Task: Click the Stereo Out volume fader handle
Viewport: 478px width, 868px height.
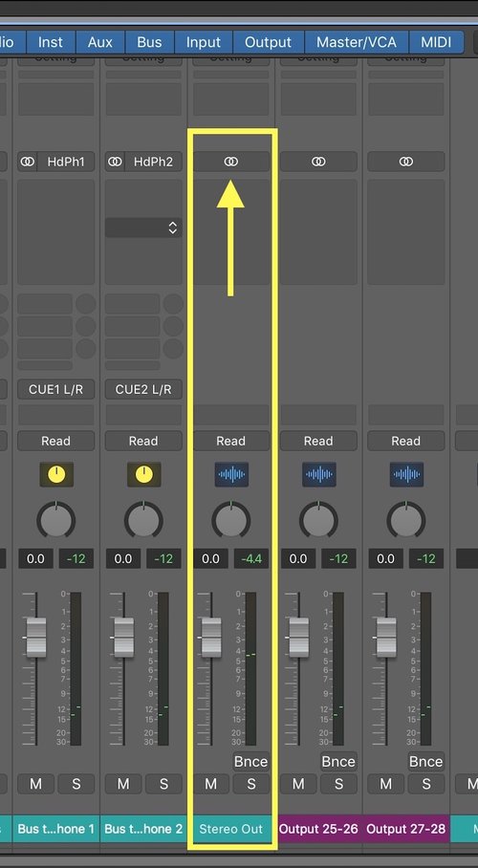Action: 211,638
